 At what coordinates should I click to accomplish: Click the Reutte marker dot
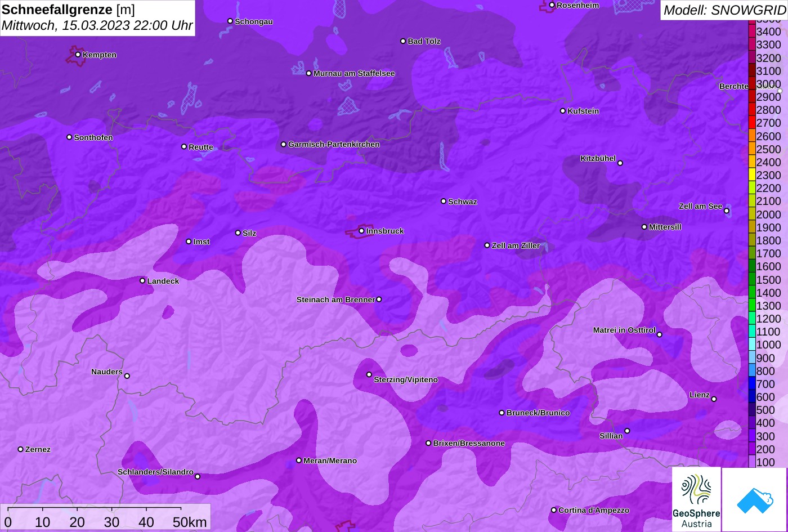tap(183, 146)
